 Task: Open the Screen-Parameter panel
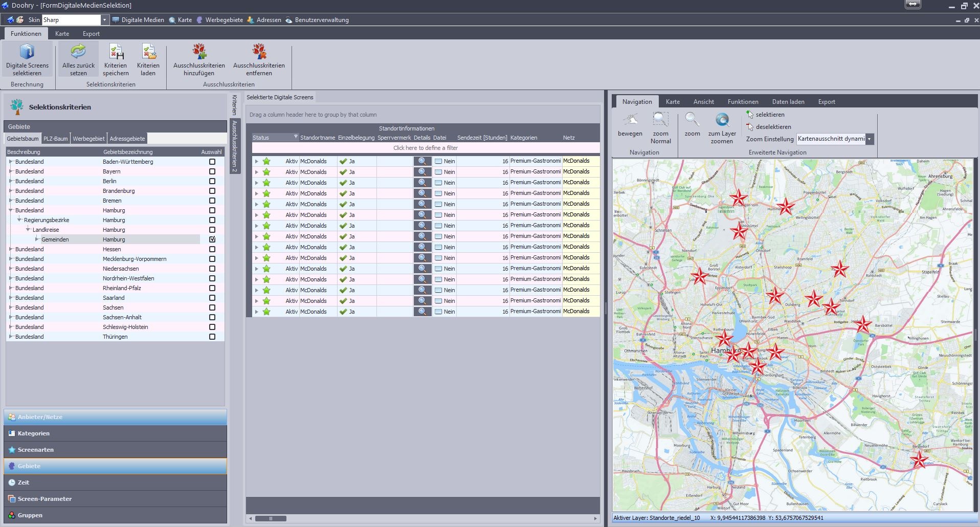click(x=115, y=499)
